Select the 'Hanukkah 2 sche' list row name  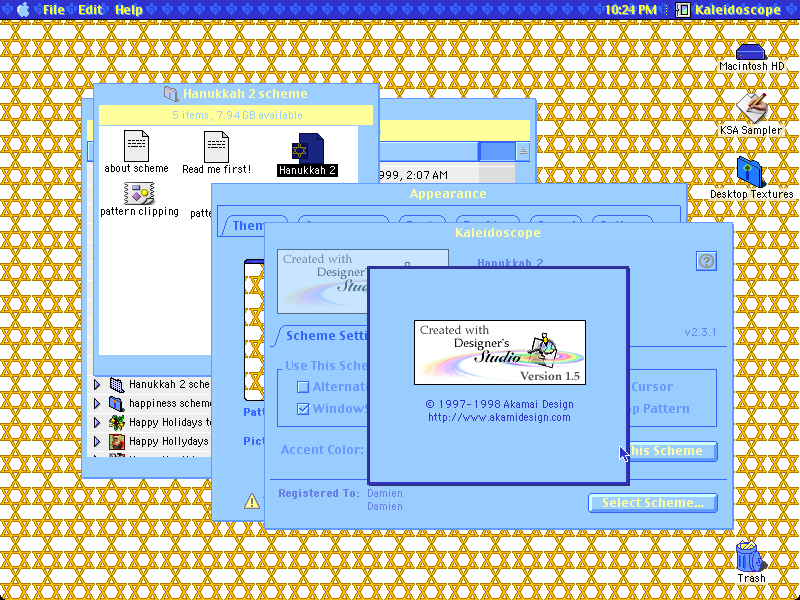169,384
